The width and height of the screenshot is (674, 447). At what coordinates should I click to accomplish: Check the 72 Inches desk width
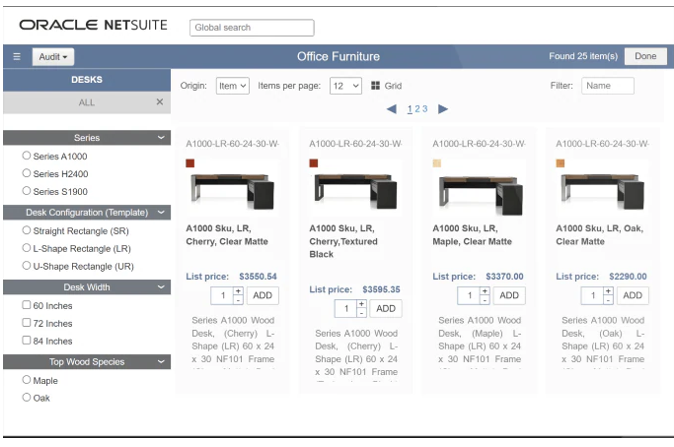pos(27,323)
